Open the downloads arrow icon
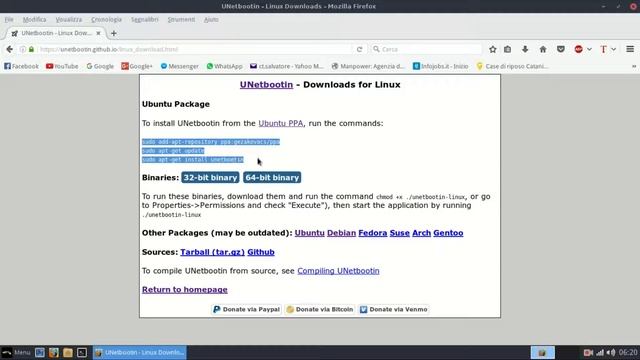The width and height of the screenshot is (640, 360). point(525,49)
